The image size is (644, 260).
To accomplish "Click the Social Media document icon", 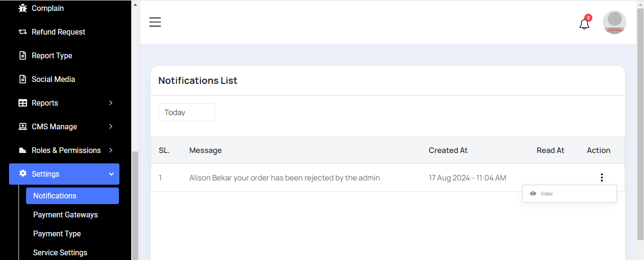I will click(x=22, y=79).
